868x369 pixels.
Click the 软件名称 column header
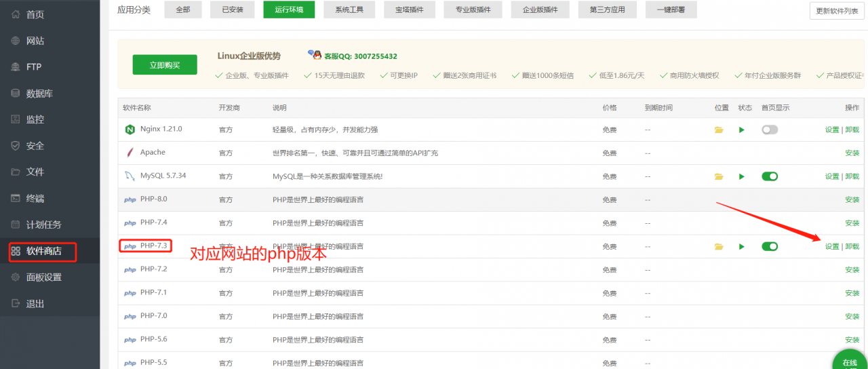click(136, 108)
